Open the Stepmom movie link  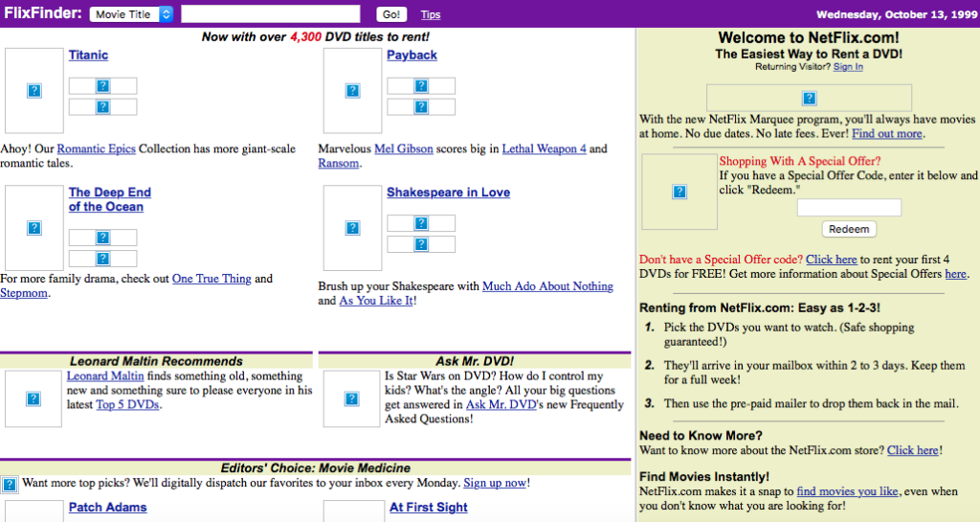(24, 293)
